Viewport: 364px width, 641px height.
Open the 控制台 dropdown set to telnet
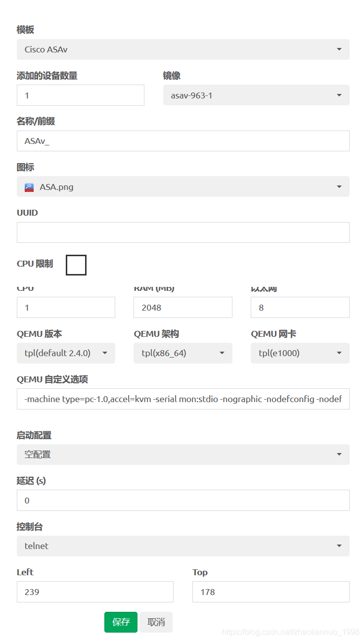[x=183, y=546]
